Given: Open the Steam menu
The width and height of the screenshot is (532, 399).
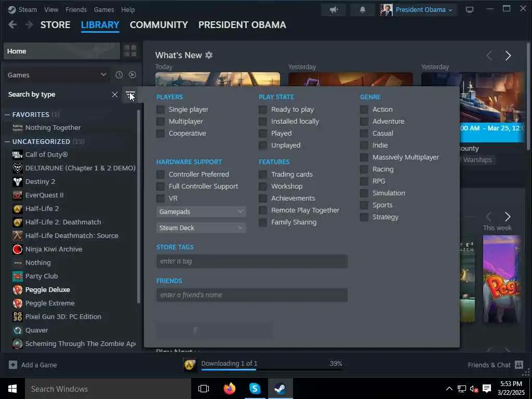Looking at the screenshot, I should (28, 10).
